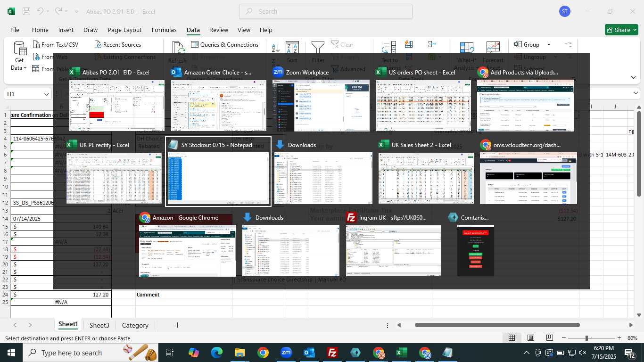Open Forecast Sheet

[493, 56]
